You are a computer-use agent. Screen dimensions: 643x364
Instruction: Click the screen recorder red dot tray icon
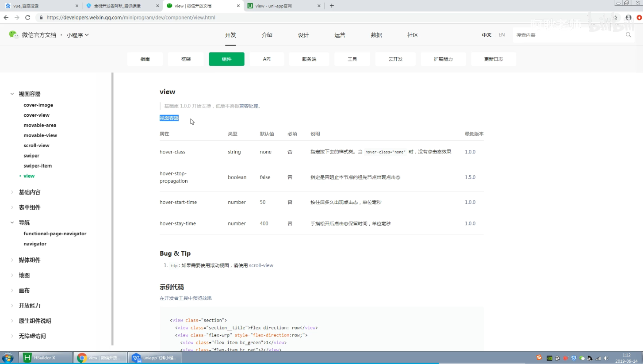(566, 358)
